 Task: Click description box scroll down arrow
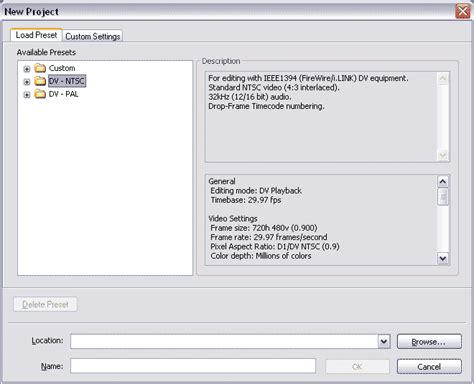(x=443, y=155)
